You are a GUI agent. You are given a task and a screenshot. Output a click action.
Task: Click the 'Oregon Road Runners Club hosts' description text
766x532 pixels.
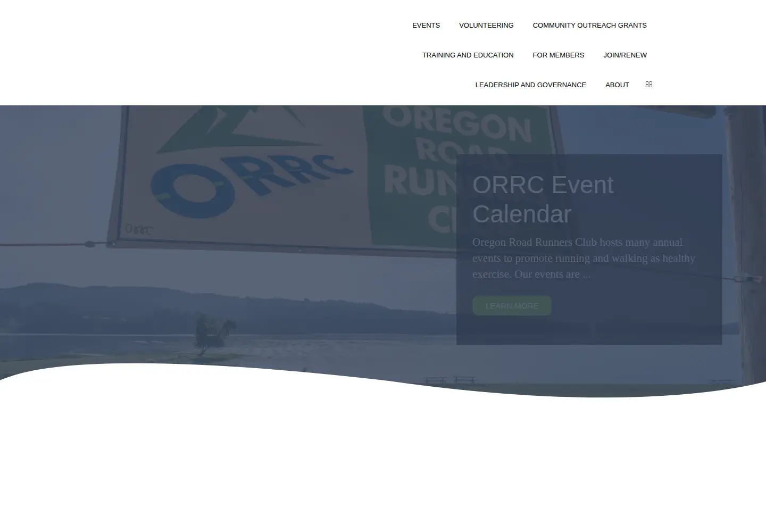(584, 258)
